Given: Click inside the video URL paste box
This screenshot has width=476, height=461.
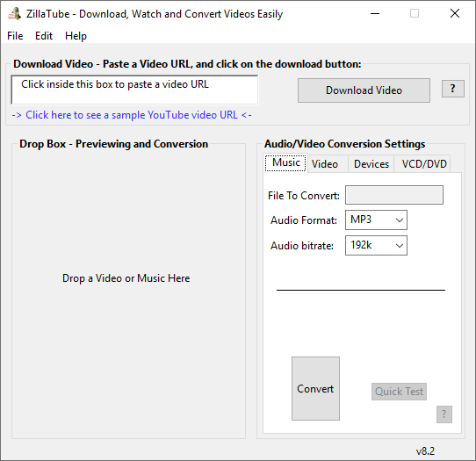Looking at the screenshot, I should (x=134, y=90).
